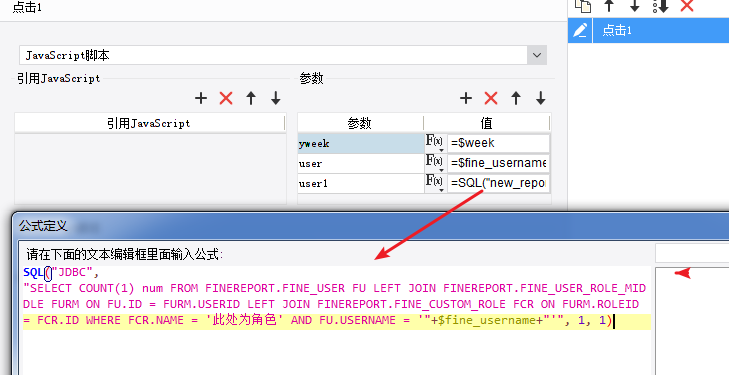The width and height of the screenshot is (729, 375).
Task: Copy the selected 点击1 event
Action: click(583, 6)
